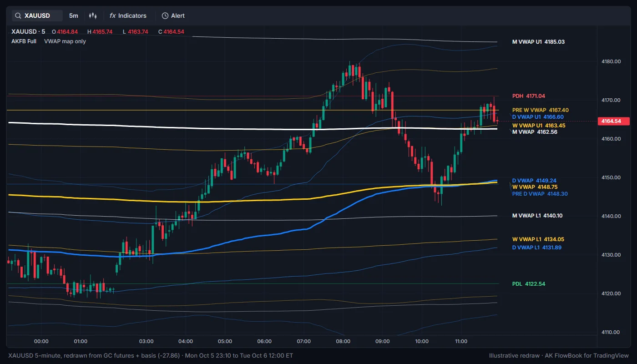Click the 05:00 time axis label
The image size is (637, 364).
(225, 341)
